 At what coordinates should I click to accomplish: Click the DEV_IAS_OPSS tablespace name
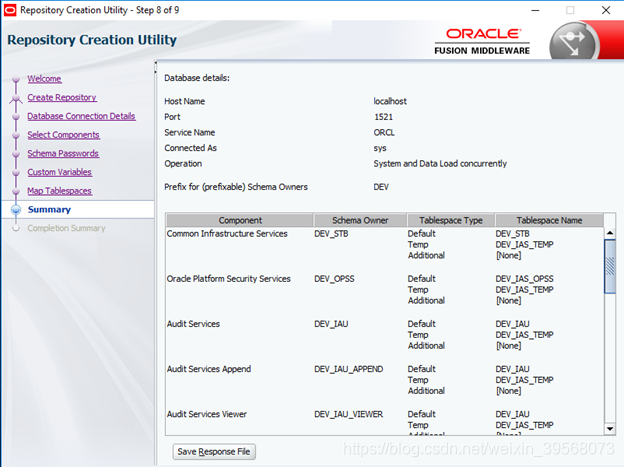[x=525, y=279]
